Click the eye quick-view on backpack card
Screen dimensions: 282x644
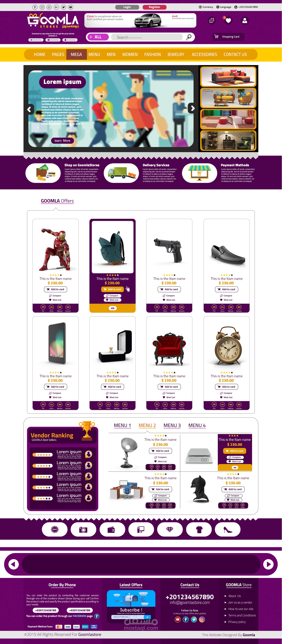[113, 308]
